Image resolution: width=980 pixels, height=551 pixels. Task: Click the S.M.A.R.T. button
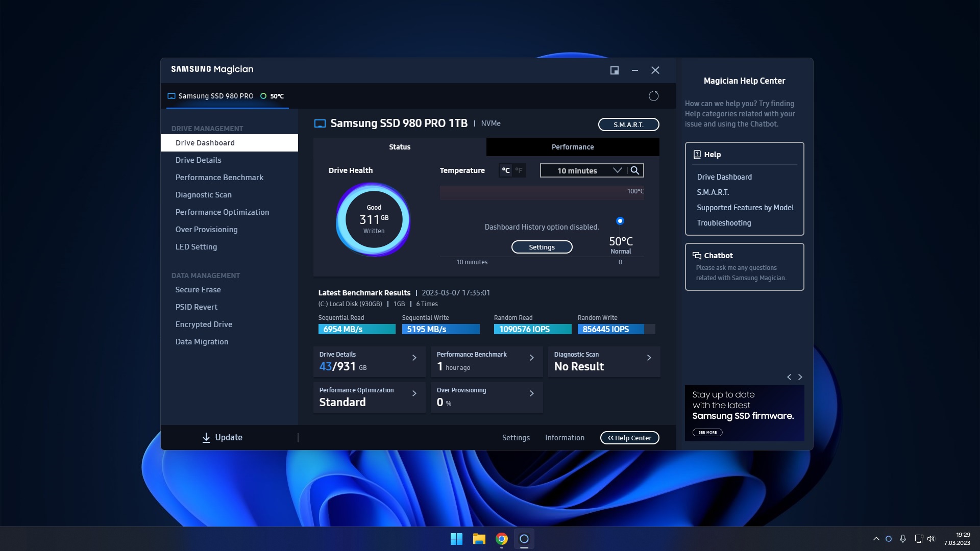pyautogui.click(x=628, y=124)
